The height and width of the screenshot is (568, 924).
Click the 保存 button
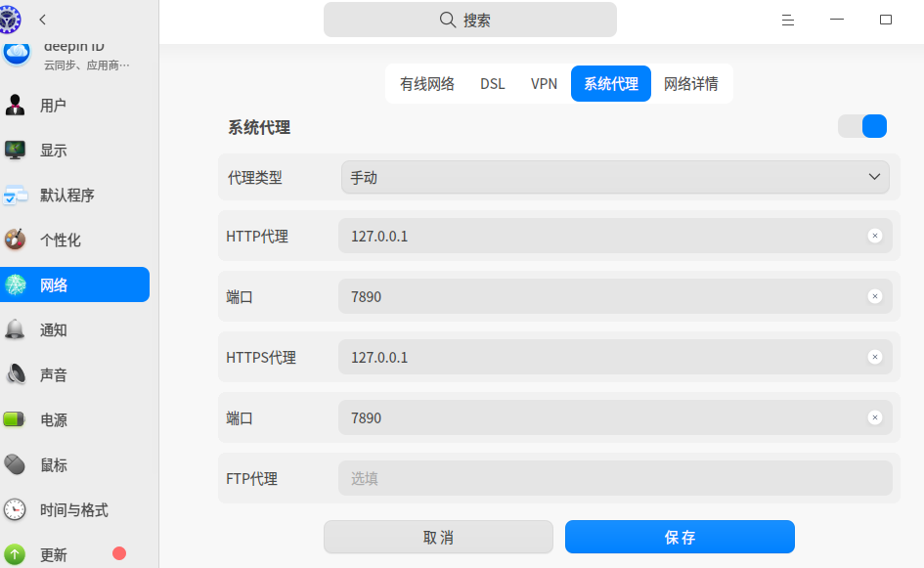680,537
